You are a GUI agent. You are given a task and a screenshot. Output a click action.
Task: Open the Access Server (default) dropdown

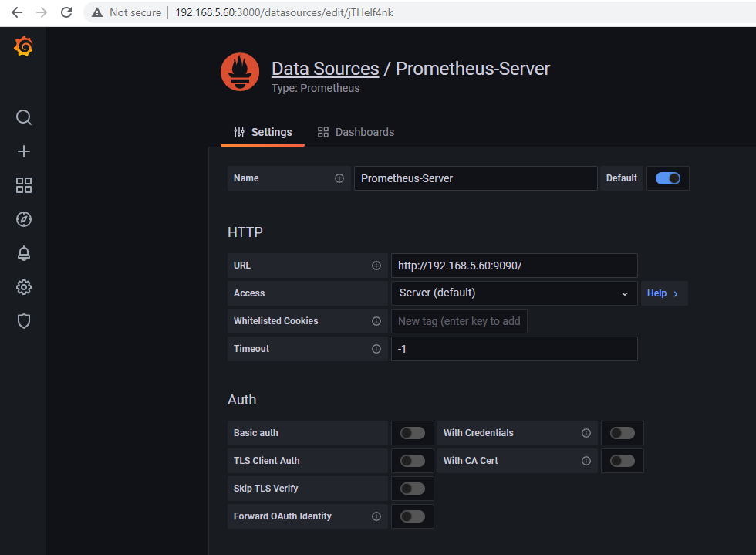pos(515,293)
